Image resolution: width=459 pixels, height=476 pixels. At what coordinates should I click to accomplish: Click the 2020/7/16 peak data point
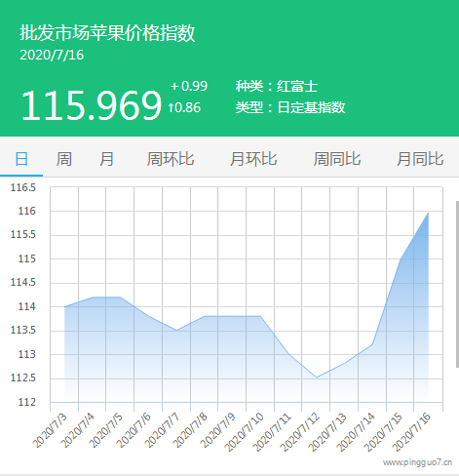pyautogui.click(x=429, y=213)
